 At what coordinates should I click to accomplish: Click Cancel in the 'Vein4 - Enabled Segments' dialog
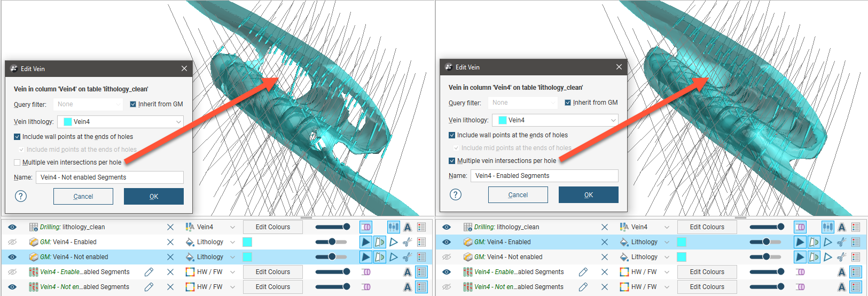click(x=518, y=195)
